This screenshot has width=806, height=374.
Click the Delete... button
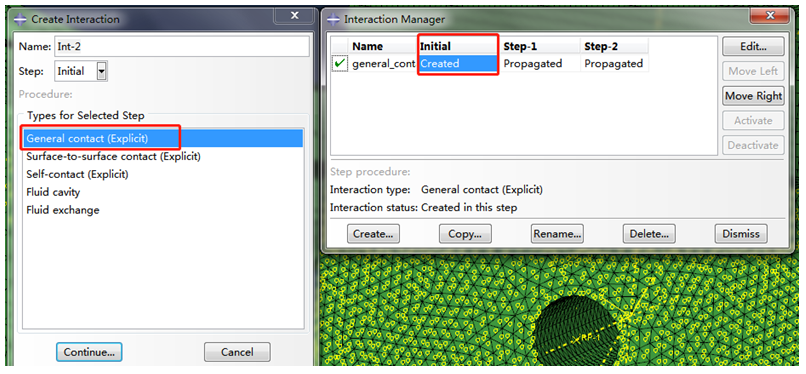pos(649,234)
